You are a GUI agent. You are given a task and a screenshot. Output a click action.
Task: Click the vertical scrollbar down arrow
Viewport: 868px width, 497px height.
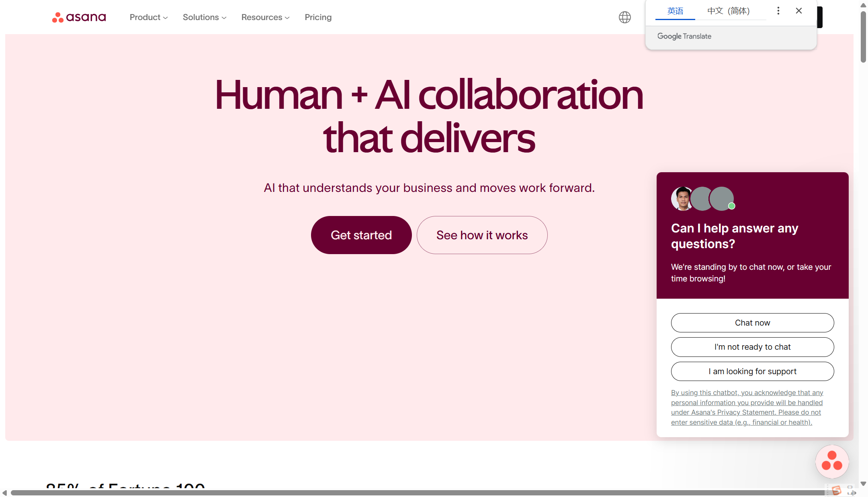(863, 484)
